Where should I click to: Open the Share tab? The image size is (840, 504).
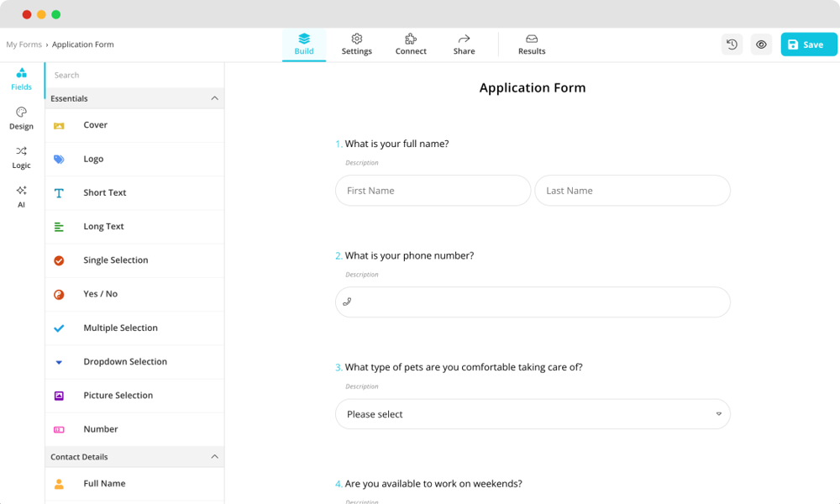click(x=464, y=44)
